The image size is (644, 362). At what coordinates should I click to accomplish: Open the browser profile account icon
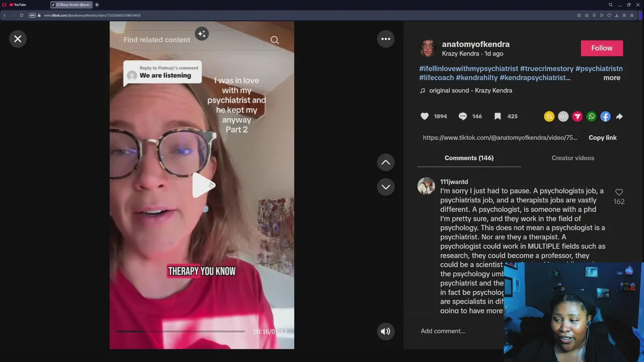[632, 15]
